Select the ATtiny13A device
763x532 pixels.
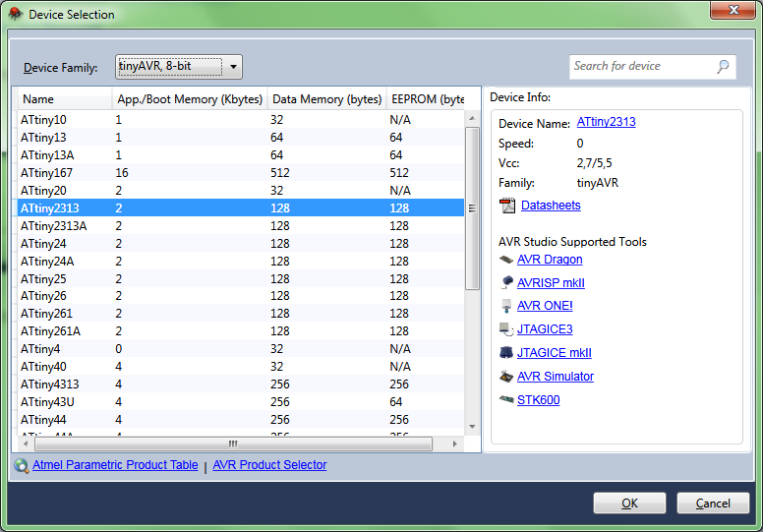coord(241,155)
